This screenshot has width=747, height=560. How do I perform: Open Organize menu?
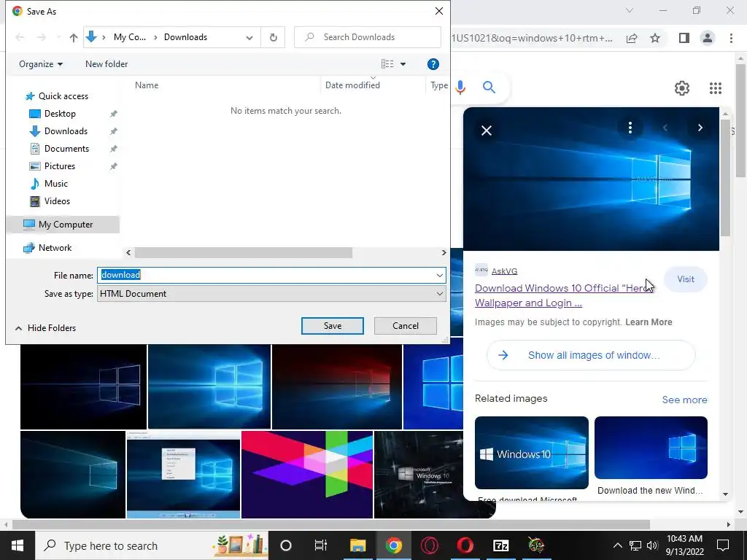[41, 64]
